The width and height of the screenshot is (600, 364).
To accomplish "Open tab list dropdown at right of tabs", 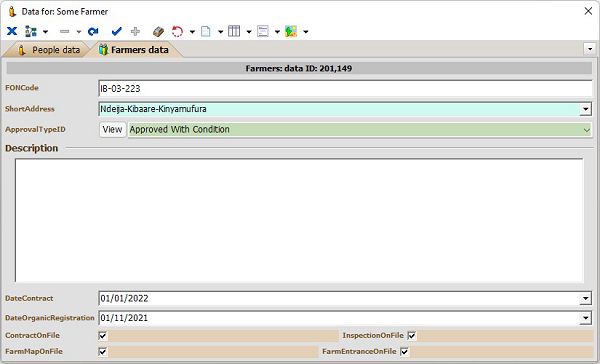I will coord(590,49).
